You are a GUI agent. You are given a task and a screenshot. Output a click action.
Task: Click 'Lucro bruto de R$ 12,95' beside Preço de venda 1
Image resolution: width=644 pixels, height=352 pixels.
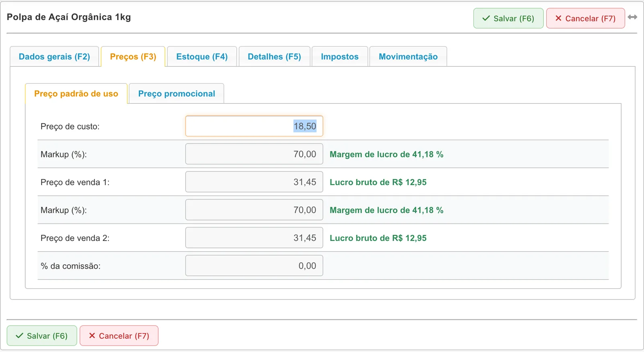click(x=378, y=182)
